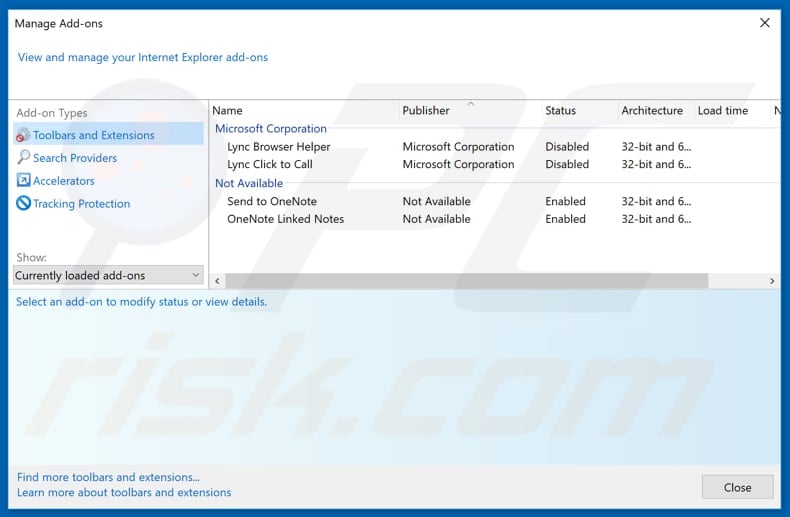Select the Lync Browser Helper add-on
Viewport: 790px width, 517px height.
click(278, 147)
